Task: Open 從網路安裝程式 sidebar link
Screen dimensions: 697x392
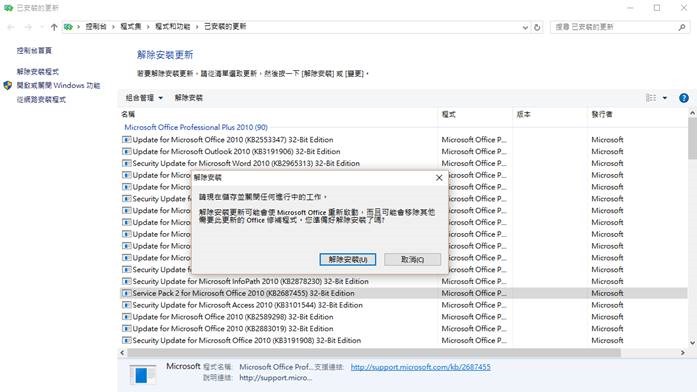Action: (x=41, y=100)
